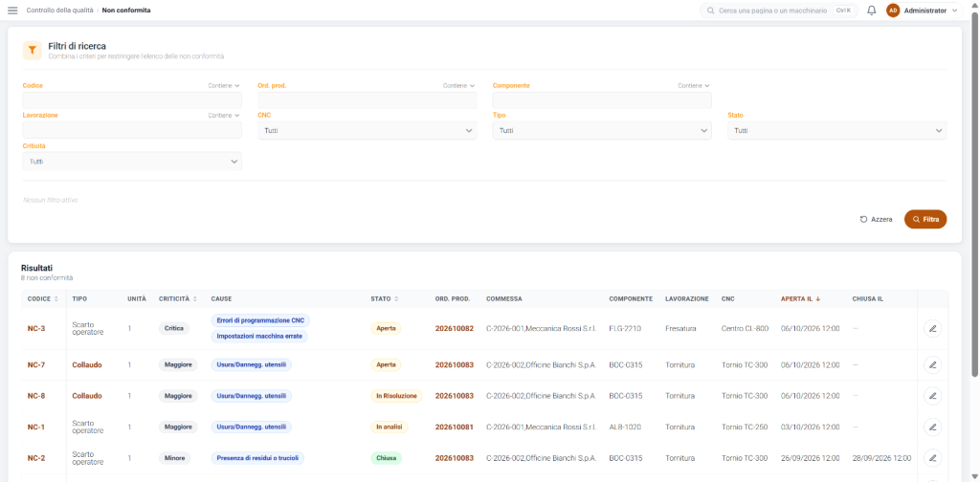Click Errori di programmazione CNC cause tag
This screenshot has width=980, height=482.
(x=260, y=320)
